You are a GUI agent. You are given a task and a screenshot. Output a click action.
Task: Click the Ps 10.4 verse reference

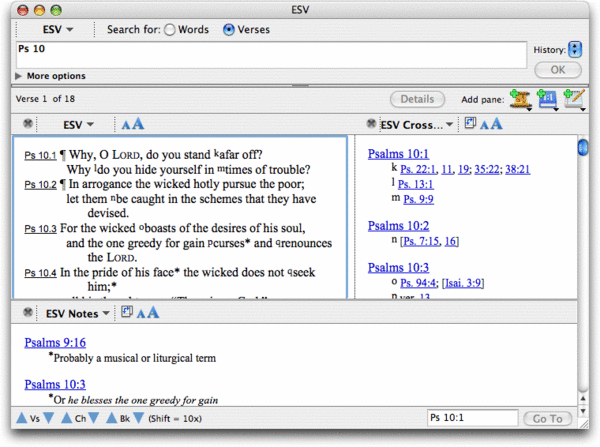[x=40, y=273]
